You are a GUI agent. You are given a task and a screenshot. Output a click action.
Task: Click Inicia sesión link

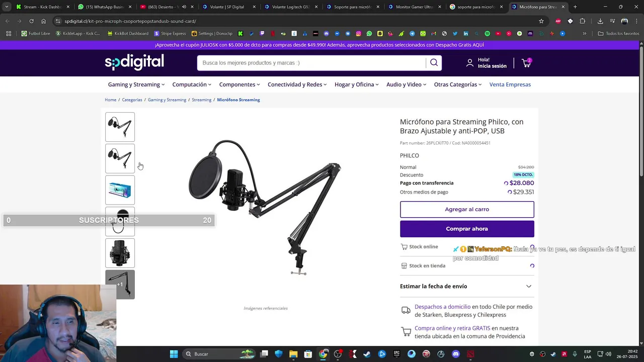coord(492,66)
